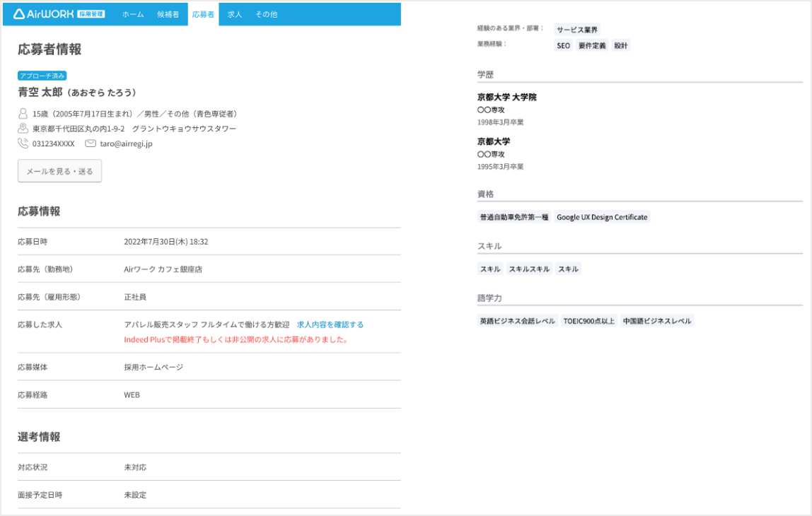
Task: Click the applicant name 青空 太郎
Action: click(40, 92)
